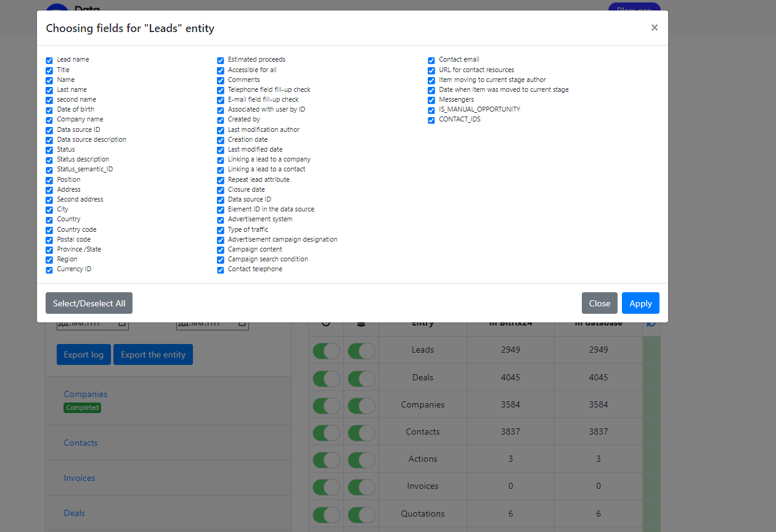
Task: Uncheck the Contact email field
Action: tap(431, 60)
